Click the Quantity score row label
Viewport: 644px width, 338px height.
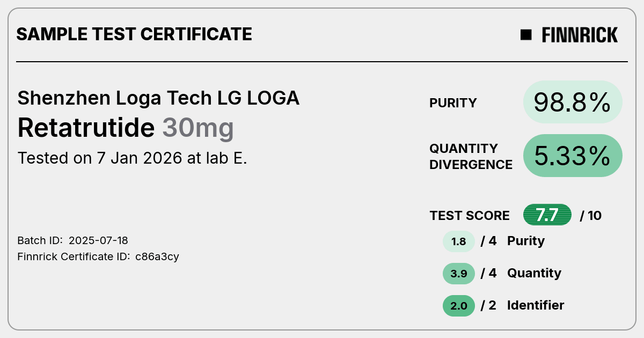point(534,273)
